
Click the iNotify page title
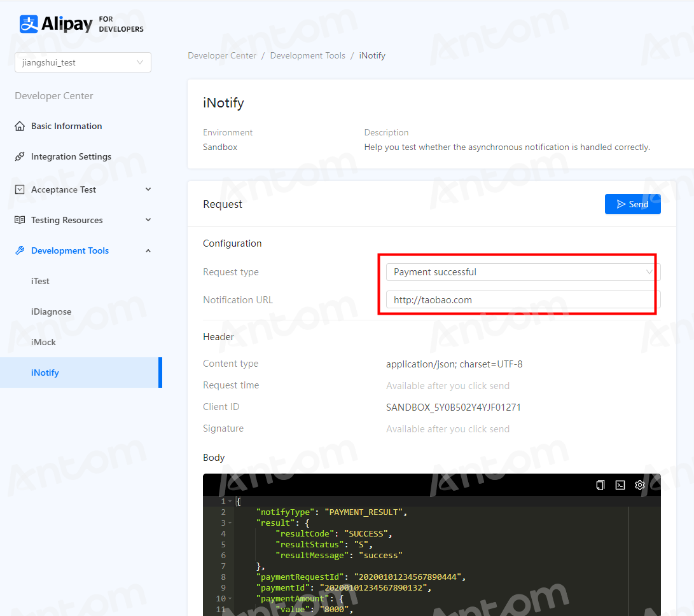[223, 103]
